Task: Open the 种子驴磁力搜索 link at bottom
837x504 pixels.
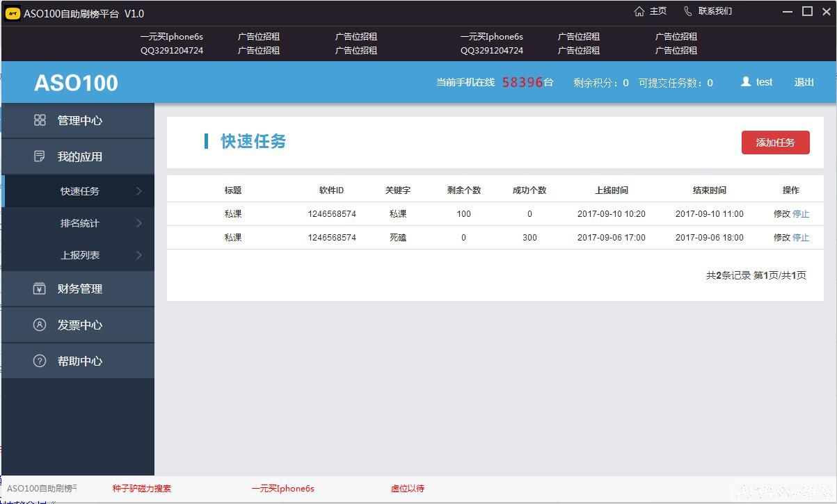Action: tap(141, 488)
